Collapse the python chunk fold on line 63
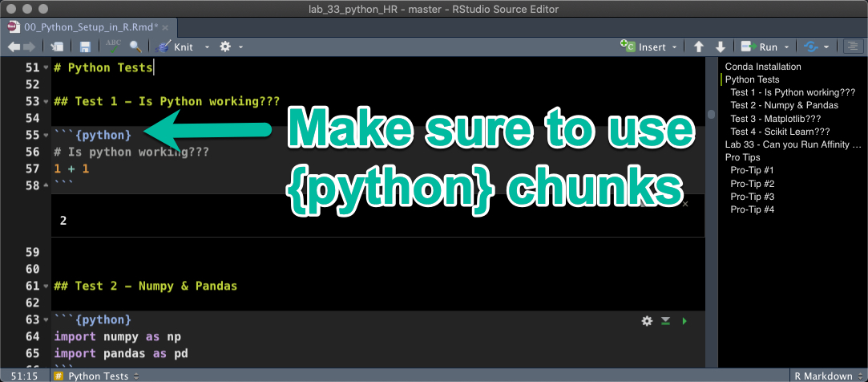This screenshot has width=868, height=382. pyautogui.click(x=46, y=320)
